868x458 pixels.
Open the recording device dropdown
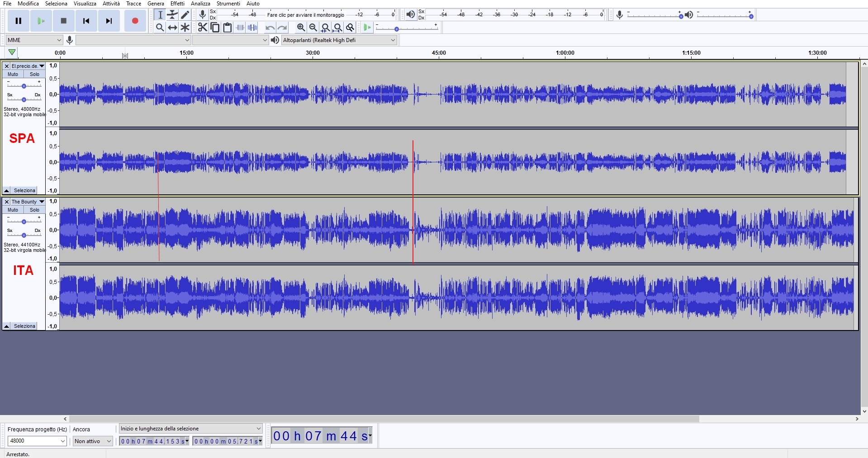133,40
